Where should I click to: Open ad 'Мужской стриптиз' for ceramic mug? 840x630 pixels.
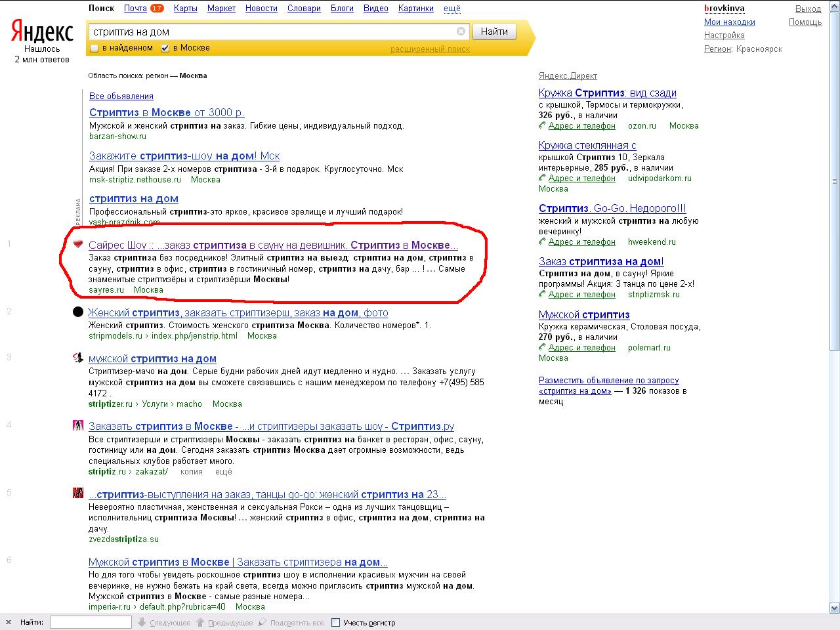click(x=584, y=314)
